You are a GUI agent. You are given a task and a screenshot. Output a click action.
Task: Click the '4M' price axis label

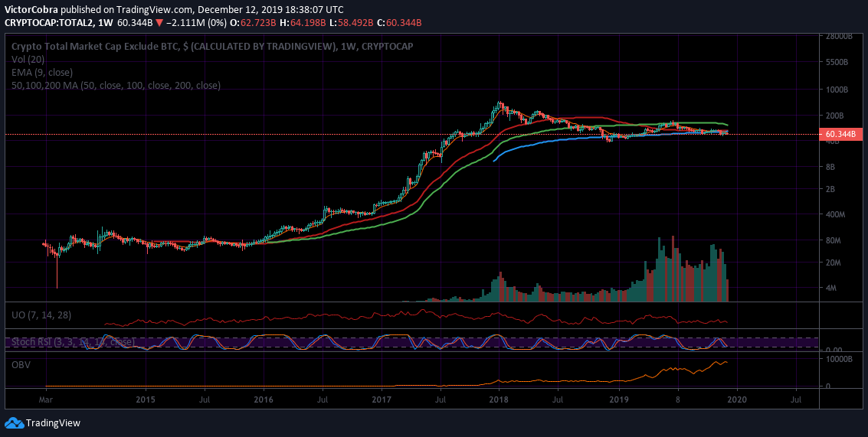coord(831,289)
